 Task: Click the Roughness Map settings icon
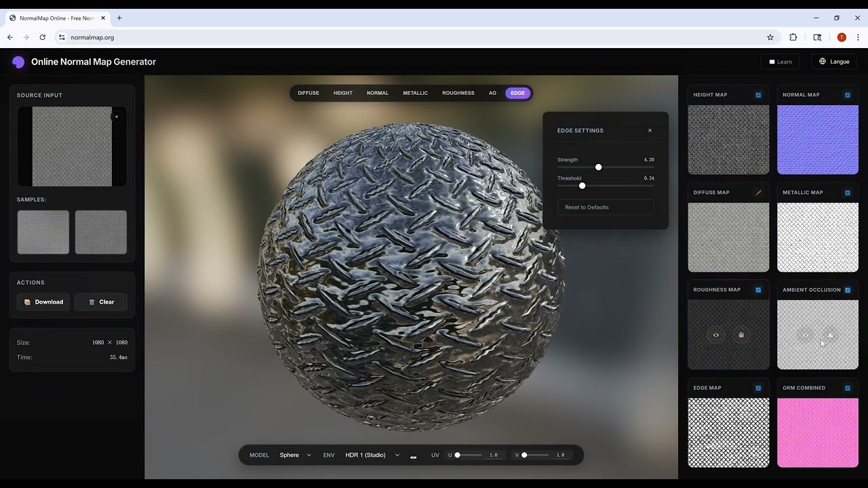pyautogui.click(x=758, y=290)
